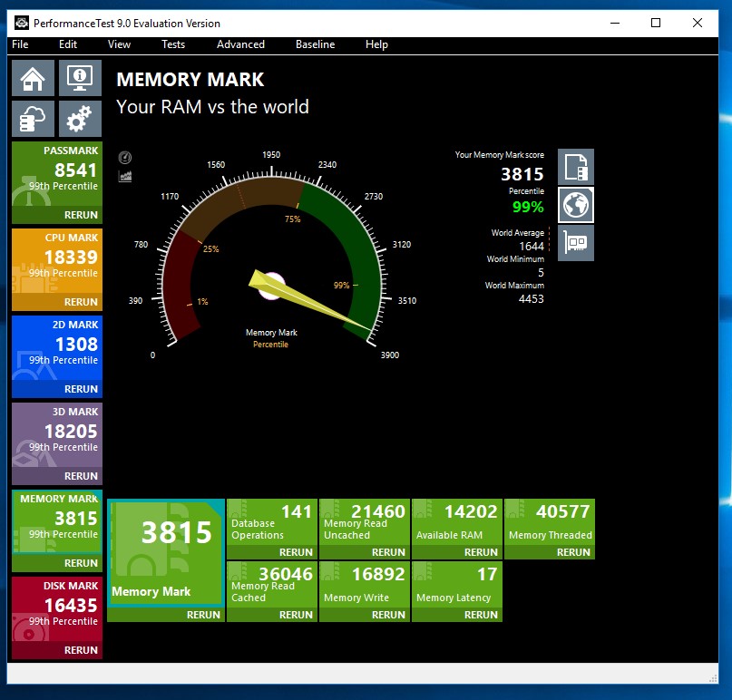Image resolution: width=732 pixels, height=700 pixels.
Task: Open the cloud baseline management icon
Action: (33, 119)
